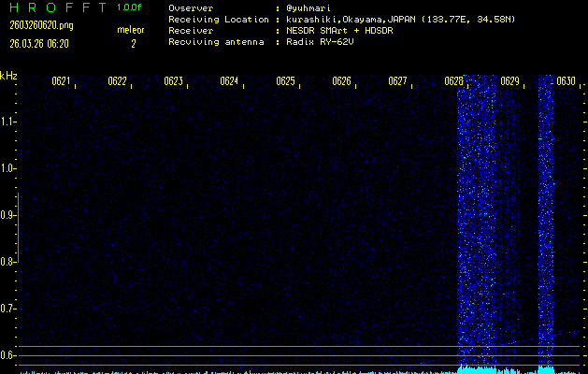Screen dimensions: 588x374
Task: Click the meteor count value 2
Action: point(133,43)
